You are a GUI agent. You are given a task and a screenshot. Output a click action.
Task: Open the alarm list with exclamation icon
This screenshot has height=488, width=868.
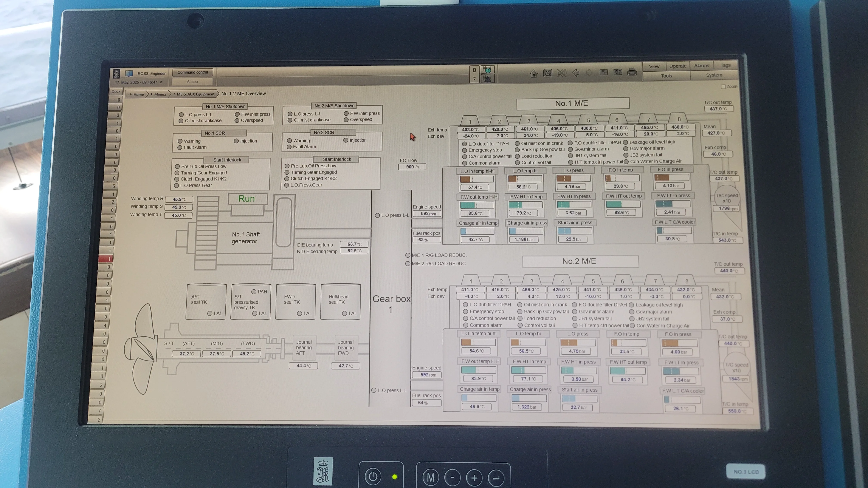(x=488, y=69)
